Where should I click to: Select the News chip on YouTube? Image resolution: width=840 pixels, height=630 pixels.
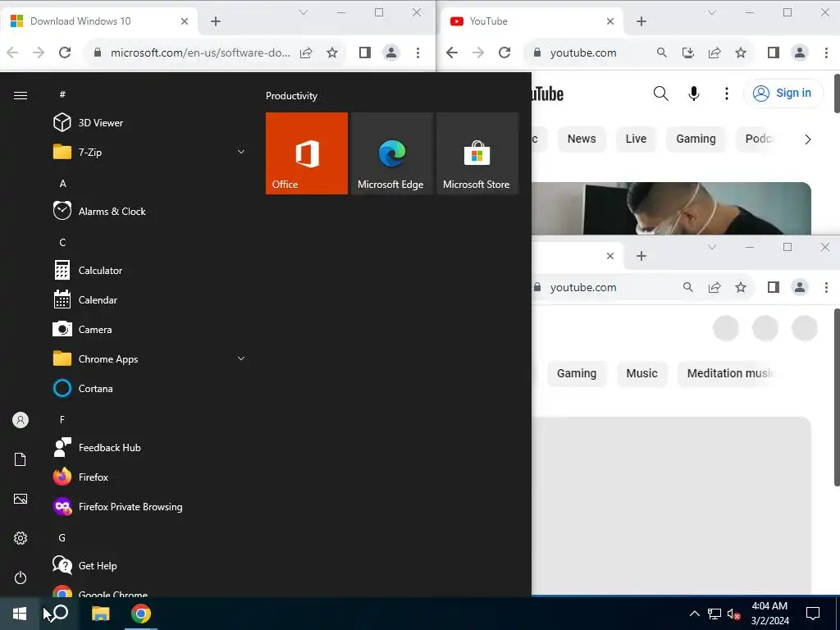tap(582, 139)
